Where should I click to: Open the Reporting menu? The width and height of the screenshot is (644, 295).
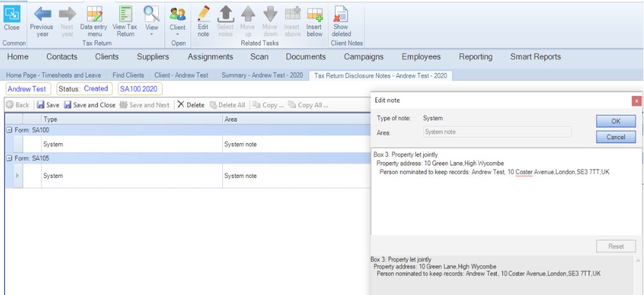[x=476, y=57]
